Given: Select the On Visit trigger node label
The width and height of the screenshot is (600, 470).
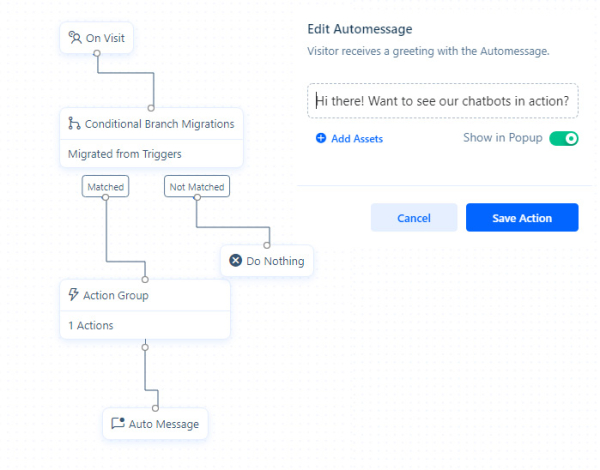Looking at the screenshot, I should (x=106, y=38).
